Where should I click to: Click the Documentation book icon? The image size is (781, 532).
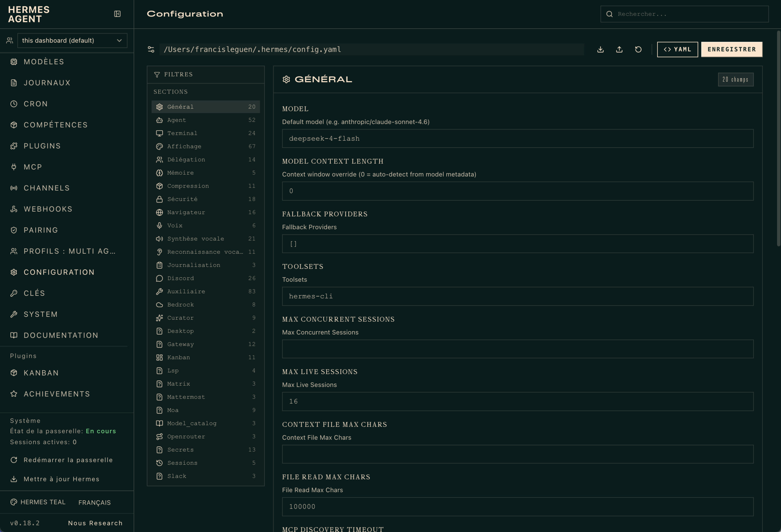(x=14, y=335)
